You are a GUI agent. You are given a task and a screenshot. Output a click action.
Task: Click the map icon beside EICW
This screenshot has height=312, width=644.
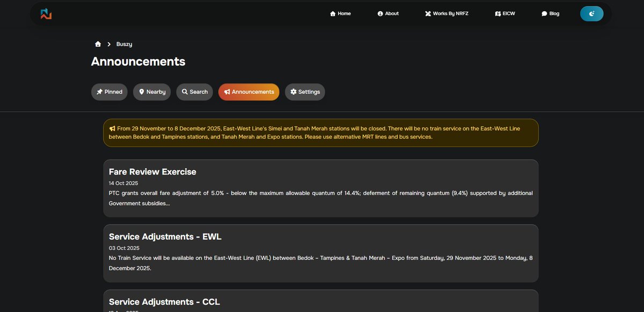(498, 13)
